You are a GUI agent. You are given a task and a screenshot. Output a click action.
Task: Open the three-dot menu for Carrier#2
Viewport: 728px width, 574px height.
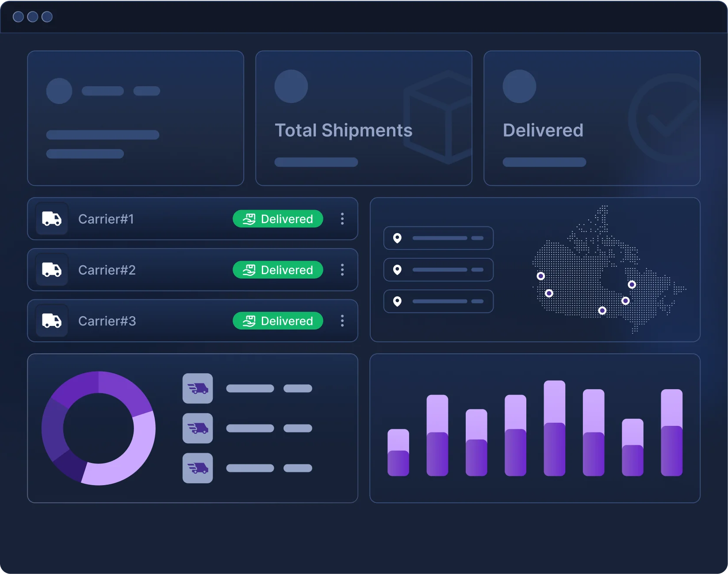tap(342, 270)
